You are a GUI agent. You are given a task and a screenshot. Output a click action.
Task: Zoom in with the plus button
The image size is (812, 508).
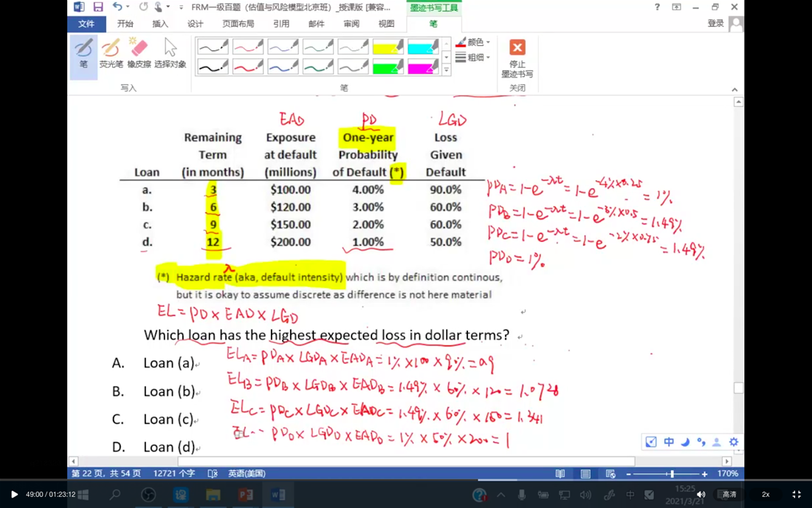(x=704, y=474)
